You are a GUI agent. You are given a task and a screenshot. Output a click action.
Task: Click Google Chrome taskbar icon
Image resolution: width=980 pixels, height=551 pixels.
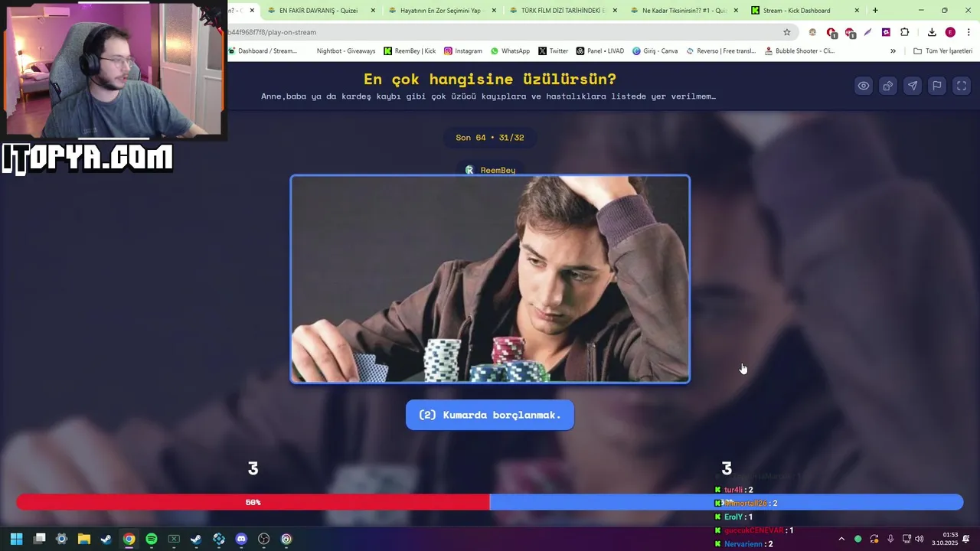pyautogui.click(x=129, y=539)
